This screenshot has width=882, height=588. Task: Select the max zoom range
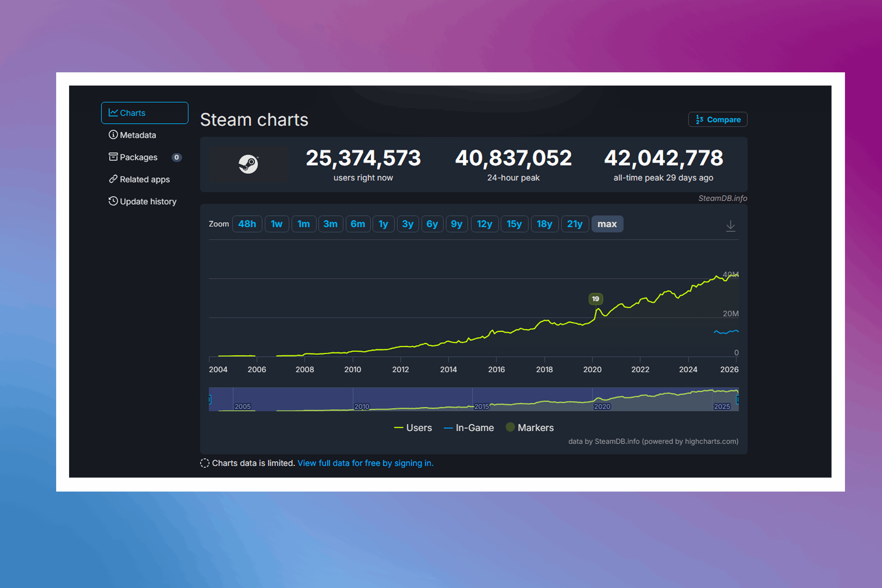(607, 224)
